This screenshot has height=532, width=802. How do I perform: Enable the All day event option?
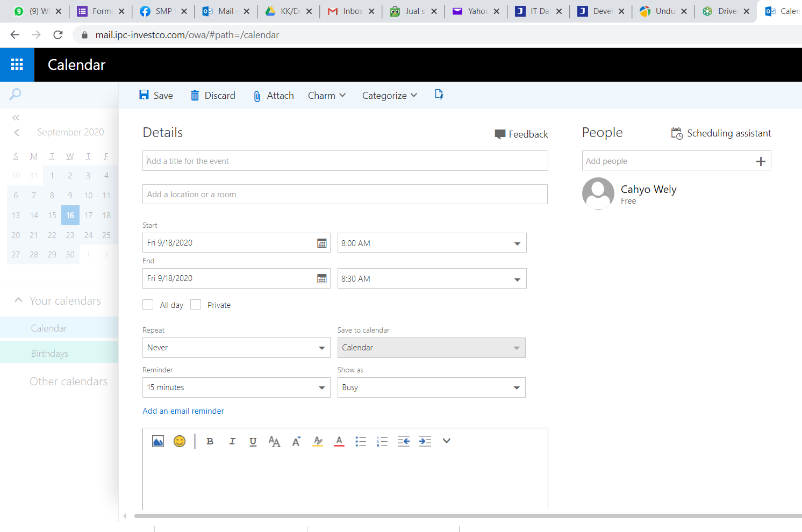coord(148,304)
